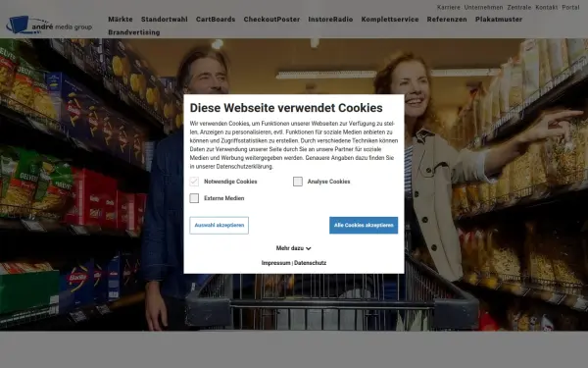Open the Märkte menu item
The height and width of the screenshot is (368, 588).
coord(121,20)
